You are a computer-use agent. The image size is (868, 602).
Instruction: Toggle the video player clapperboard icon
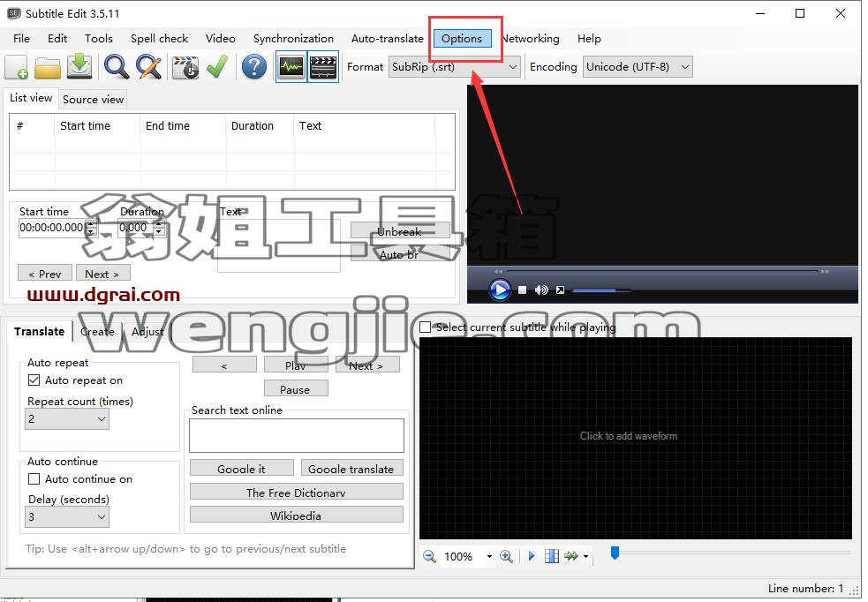tap(323, 67)
